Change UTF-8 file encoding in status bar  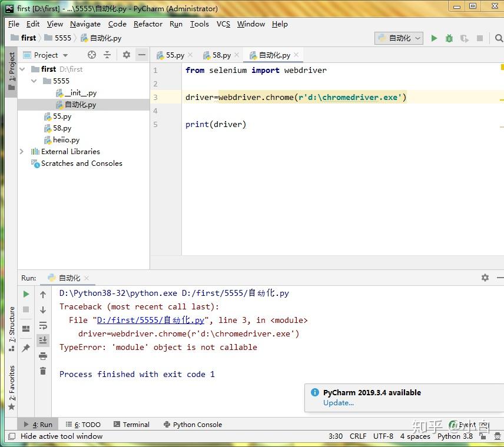pos(383,436)
